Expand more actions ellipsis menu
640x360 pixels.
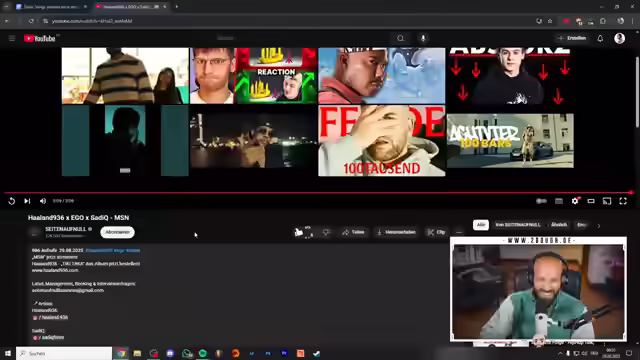459,232
